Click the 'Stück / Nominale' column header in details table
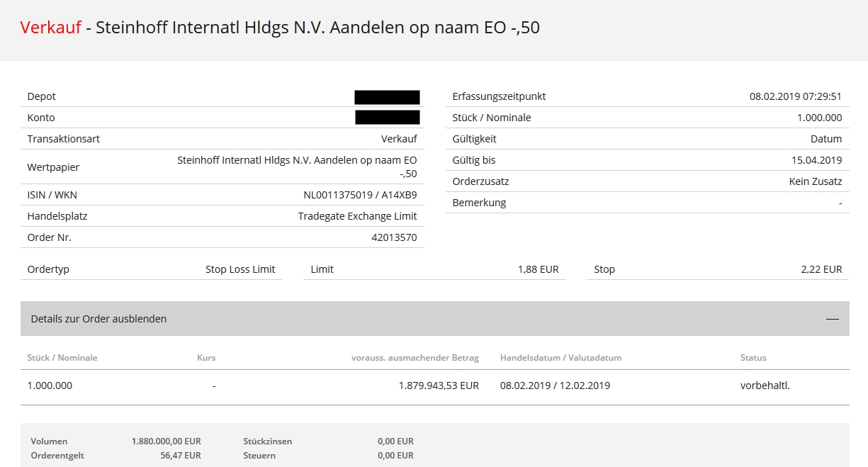 62,358
